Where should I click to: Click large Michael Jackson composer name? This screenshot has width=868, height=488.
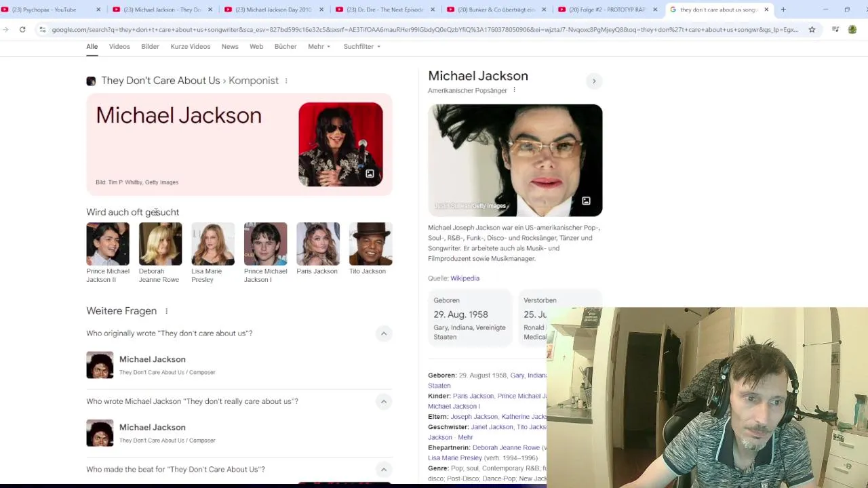click(178, 115)
